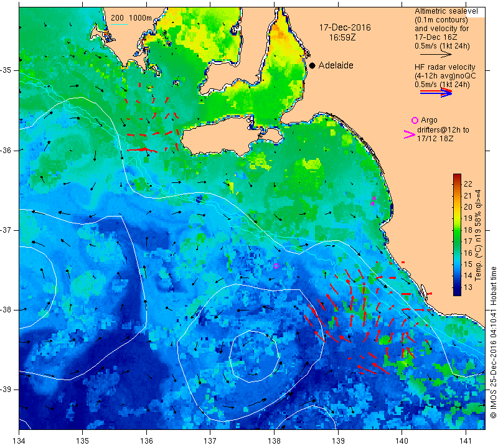Click the magenta drifter chevron in the legend

click(409, 134)
